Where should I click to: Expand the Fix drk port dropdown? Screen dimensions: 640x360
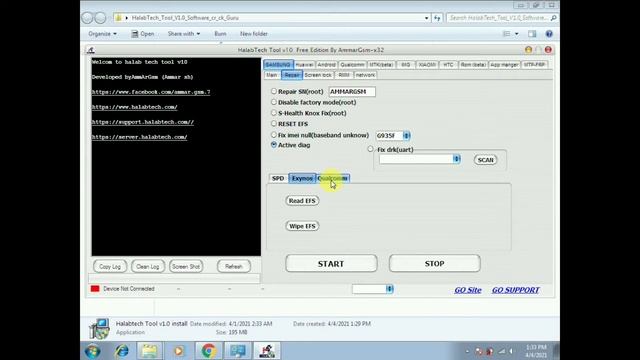(456, 159)
